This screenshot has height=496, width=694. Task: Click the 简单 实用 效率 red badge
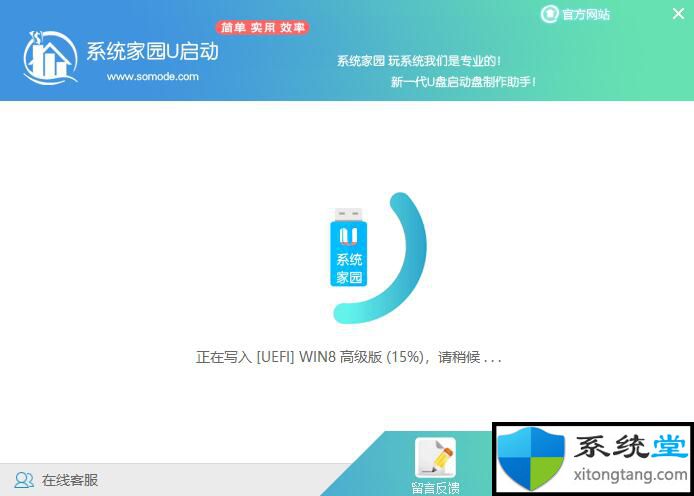[263, 28]
